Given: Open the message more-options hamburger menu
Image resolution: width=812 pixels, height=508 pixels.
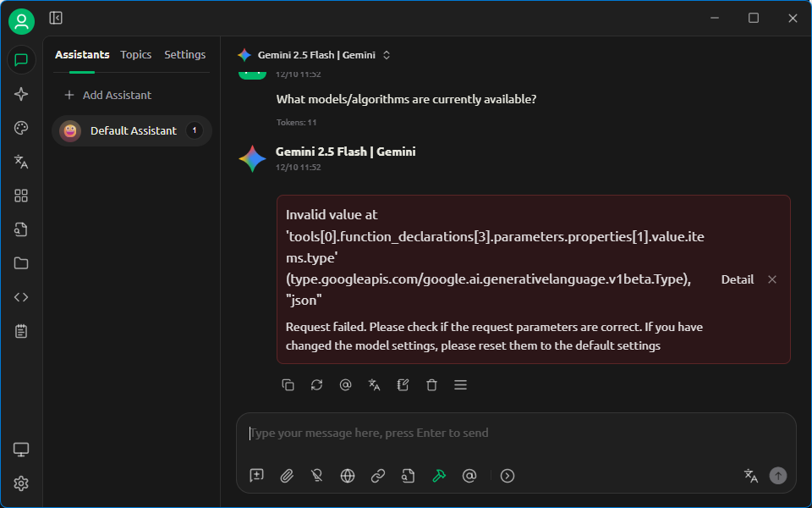Looking at the screenshot, I should (460, 385).
